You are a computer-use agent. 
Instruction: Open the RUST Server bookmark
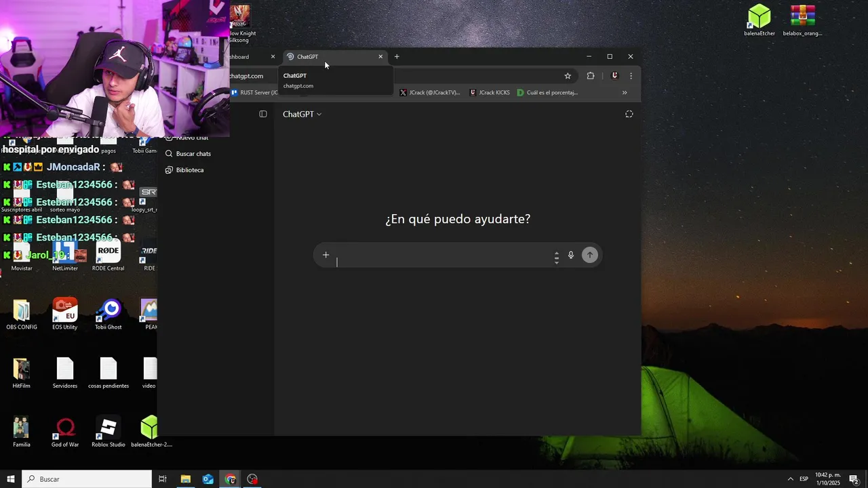point(255,93)
